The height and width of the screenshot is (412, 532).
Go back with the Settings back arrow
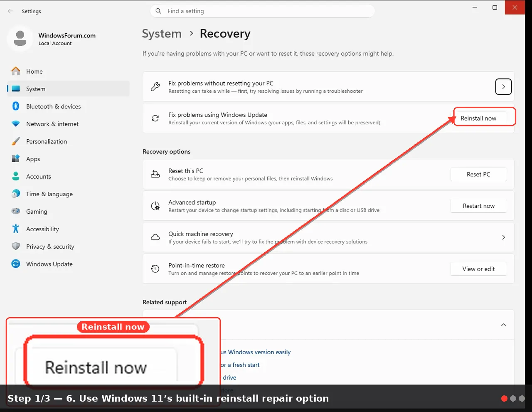point(10,11)
